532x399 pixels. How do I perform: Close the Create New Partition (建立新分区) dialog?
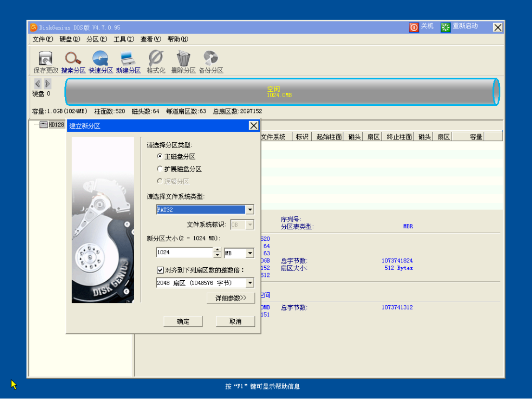coord(253,126)
